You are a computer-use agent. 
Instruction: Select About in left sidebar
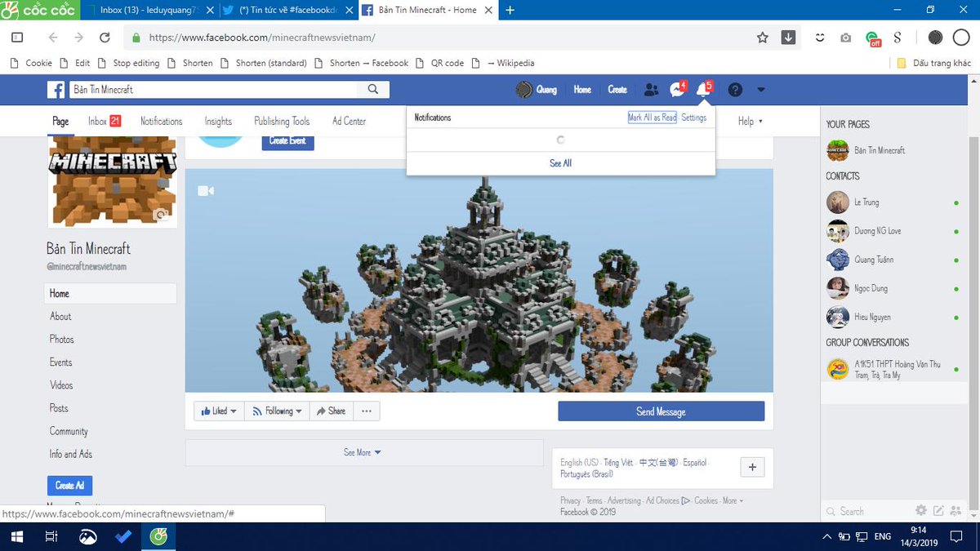60,316
